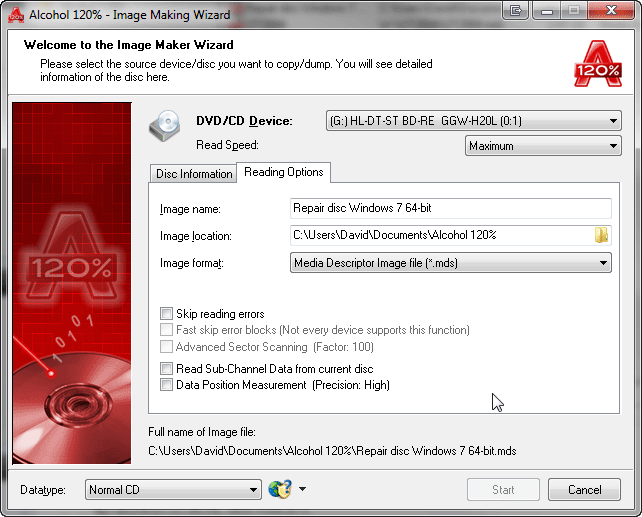Enable Read Sub-Channel Data from current disc

pos(166,368)
